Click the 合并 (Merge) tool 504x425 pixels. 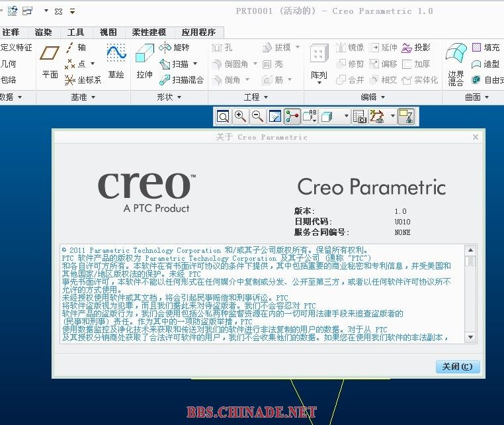point(350,79)
